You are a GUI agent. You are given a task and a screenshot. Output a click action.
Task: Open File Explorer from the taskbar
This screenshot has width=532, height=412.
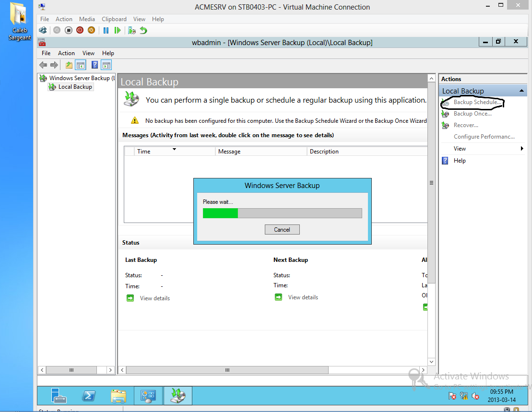tap(118, 396)
